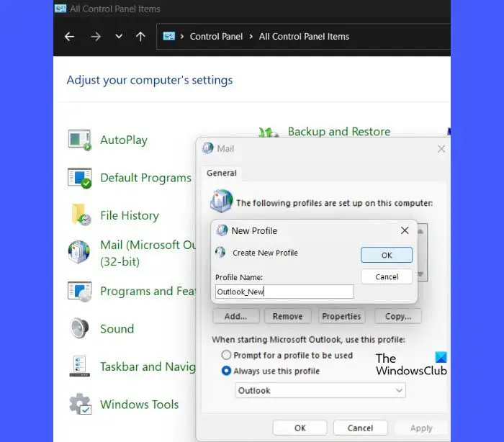Click profile list scrollbar down arrow
This screenshot has height=442, width=504.
pos(420,274)
